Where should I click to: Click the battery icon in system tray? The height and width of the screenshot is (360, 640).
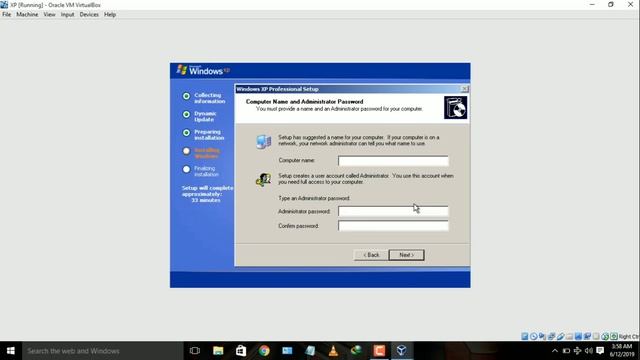coord(566,351)
